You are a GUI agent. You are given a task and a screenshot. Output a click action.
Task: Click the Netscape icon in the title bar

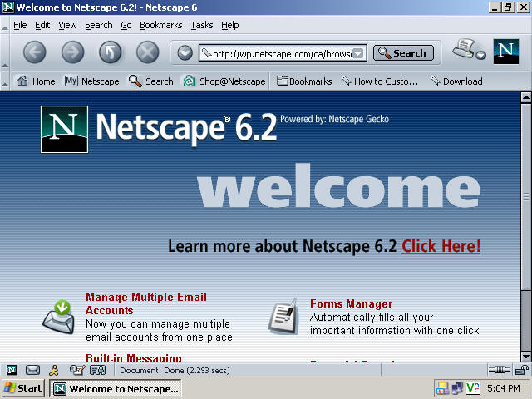(8, 7)
